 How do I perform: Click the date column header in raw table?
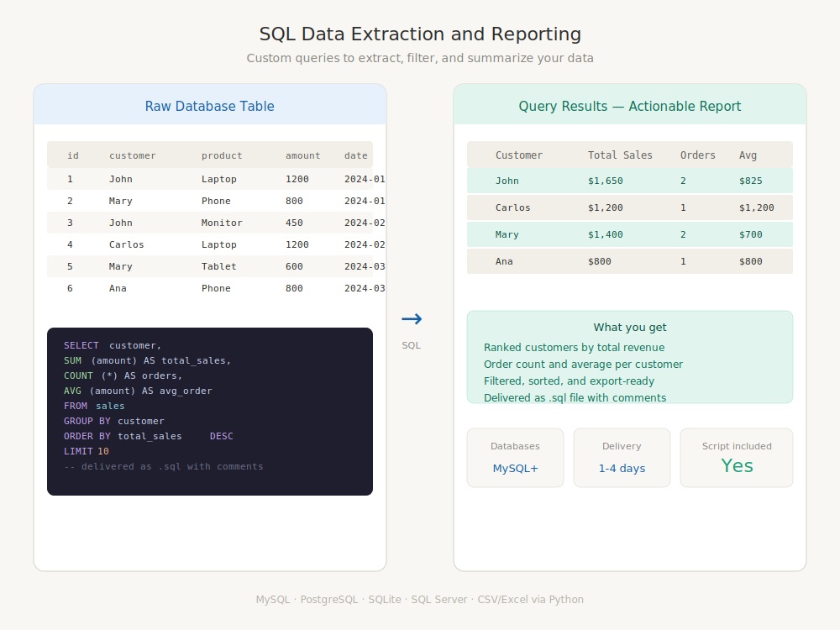point(355,155)
